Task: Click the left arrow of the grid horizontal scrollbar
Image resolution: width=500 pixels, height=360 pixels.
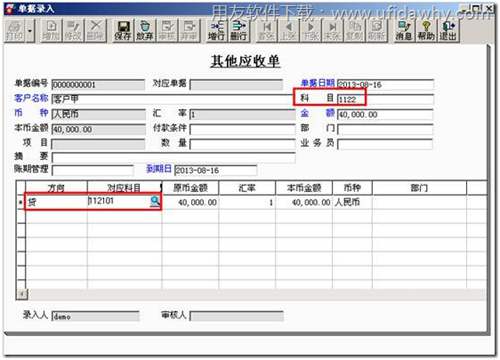Action: click(x=22, y=294)
